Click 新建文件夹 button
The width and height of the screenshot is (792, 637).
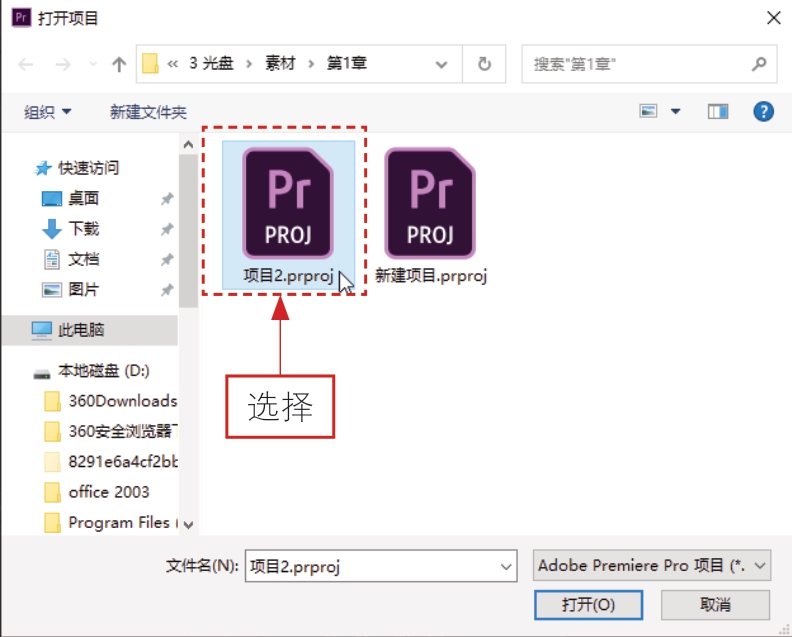point(148,112)
